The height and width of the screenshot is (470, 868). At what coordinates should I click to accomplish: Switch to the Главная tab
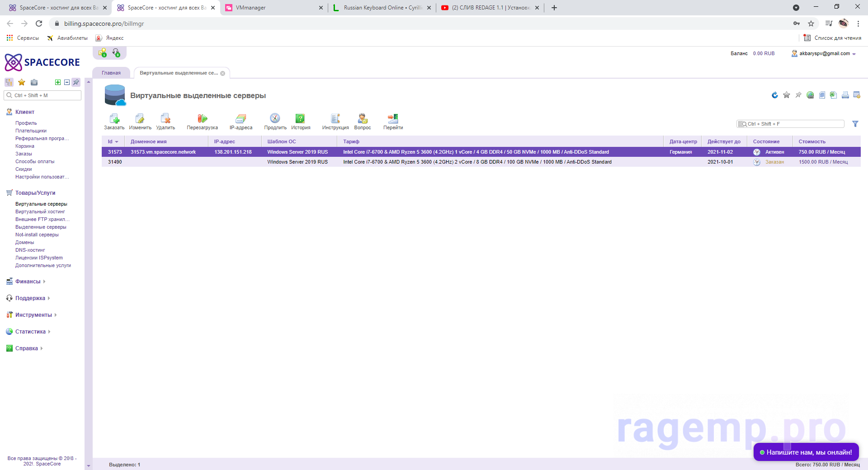[x=111, y=73]
